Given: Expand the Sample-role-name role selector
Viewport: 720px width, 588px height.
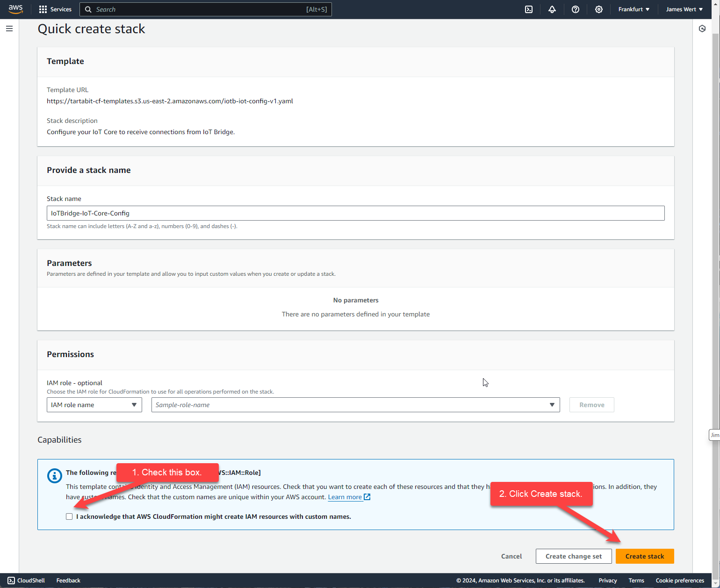Looking at the screenshot, I should click(355, 405).
